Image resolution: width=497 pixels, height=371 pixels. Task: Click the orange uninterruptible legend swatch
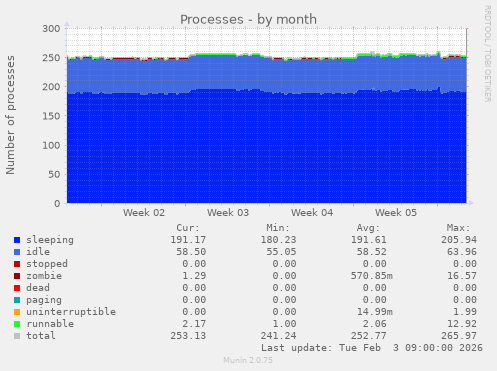17,312
